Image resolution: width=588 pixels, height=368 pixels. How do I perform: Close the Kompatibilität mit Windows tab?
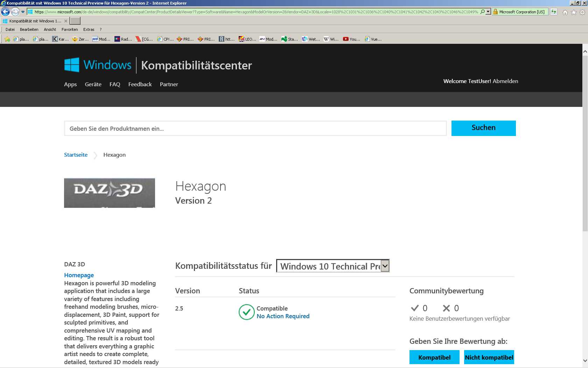[x=66, y=21]
